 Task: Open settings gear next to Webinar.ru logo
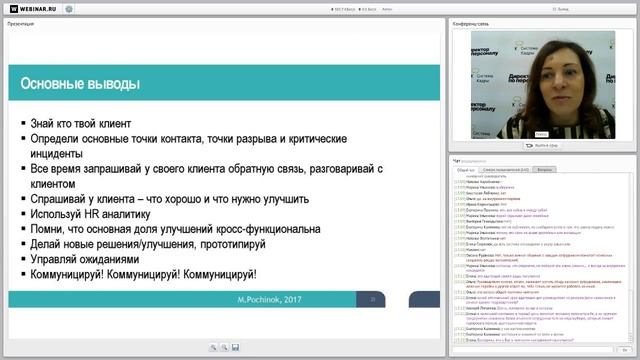click(69, 9)
